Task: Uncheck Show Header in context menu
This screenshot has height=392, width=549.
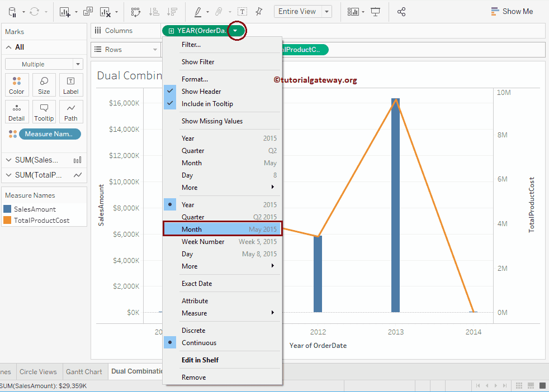Action: coord(201,92)
